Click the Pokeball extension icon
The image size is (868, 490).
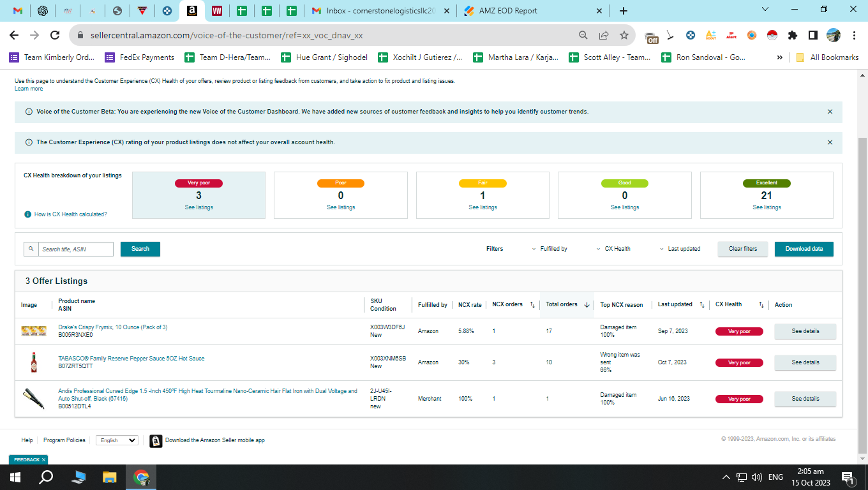coord(772,36)
